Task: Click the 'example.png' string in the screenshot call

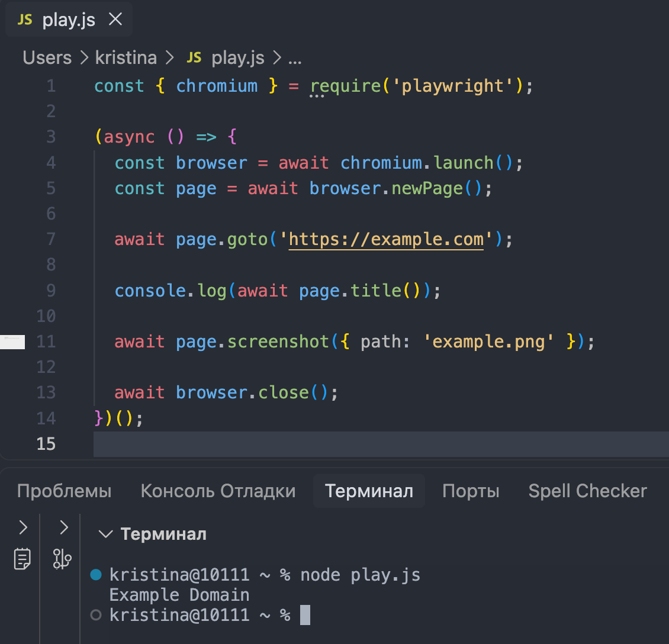Action: coord(488,342)
